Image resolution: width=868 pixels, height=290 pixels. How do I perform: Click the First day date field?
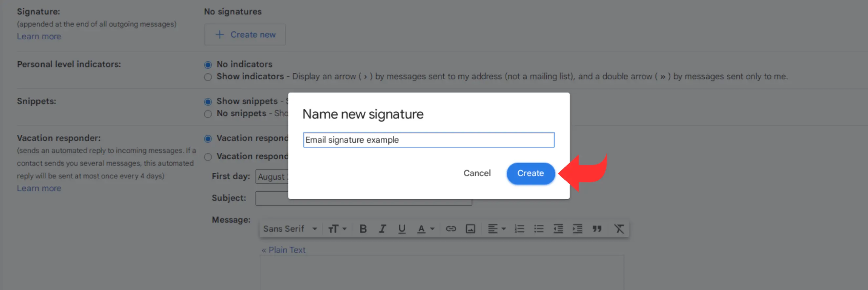tap(272, 177)
